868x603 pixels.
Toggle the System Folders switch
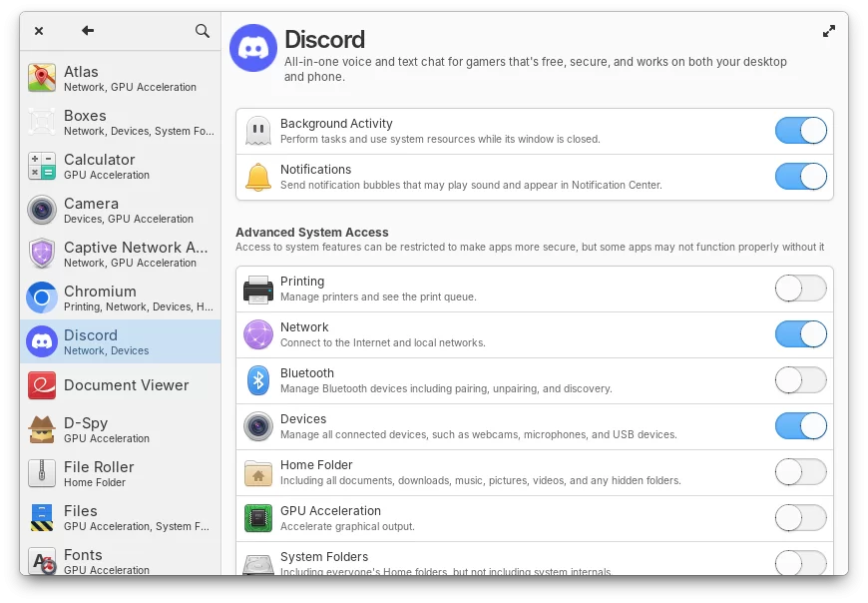coord(800,563)
